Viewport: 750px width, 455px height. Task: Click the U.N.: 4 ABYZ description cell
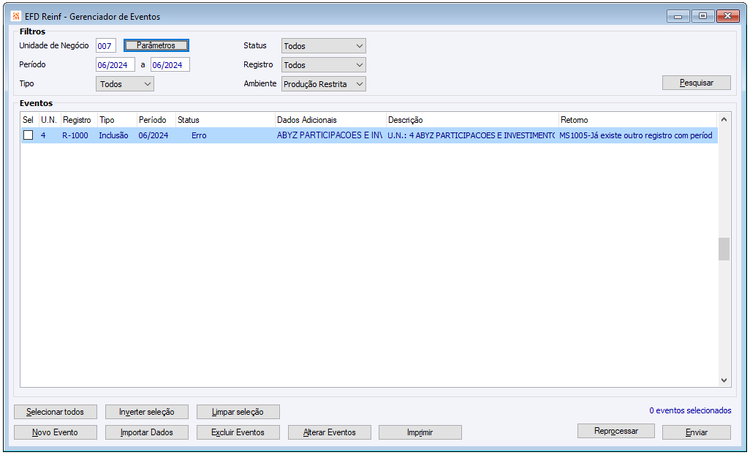coord(471,135)
